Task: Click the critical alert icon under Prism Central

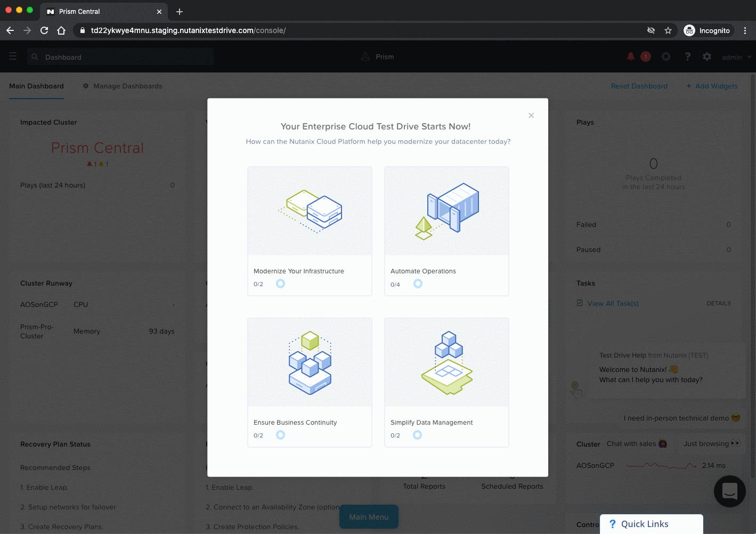Action: click(90, 164)
